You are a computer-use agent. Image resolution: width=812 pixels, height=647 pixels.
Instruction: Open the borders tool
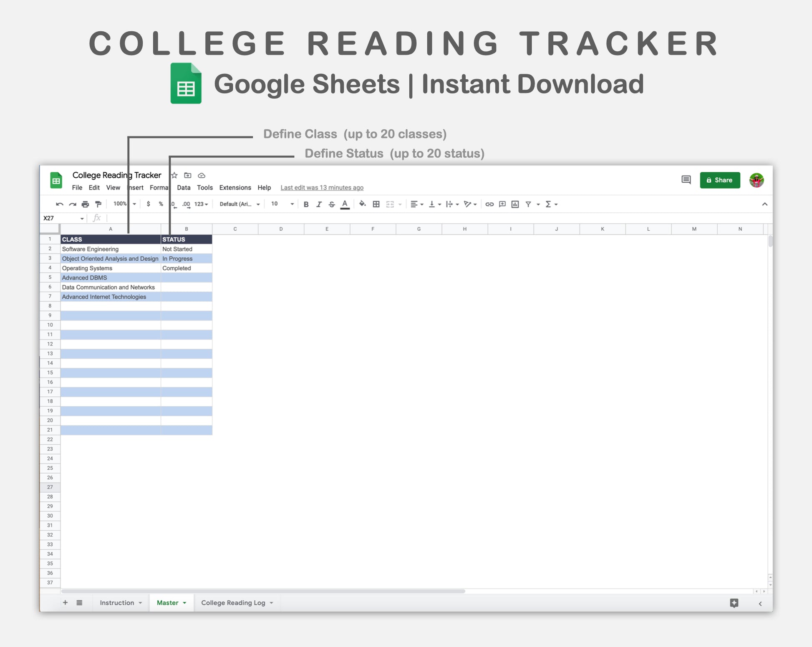click(x=376, y=204)
